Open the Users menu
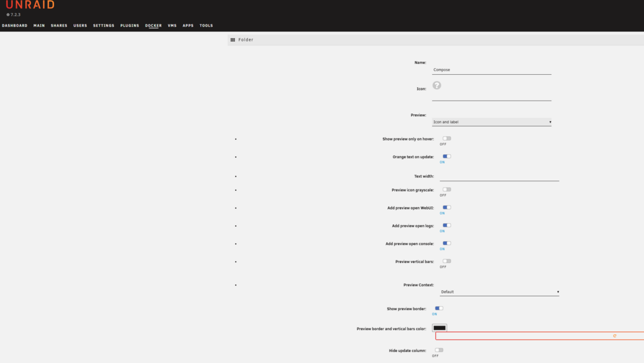644x363 pixels. [80, 26]
